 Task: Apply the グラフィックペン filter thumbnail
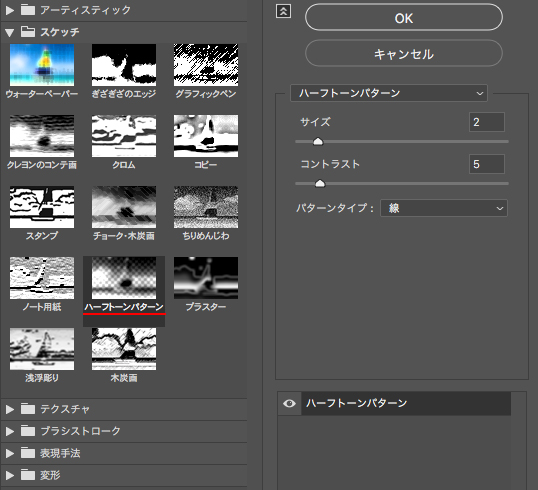click(x=206, y=65)
